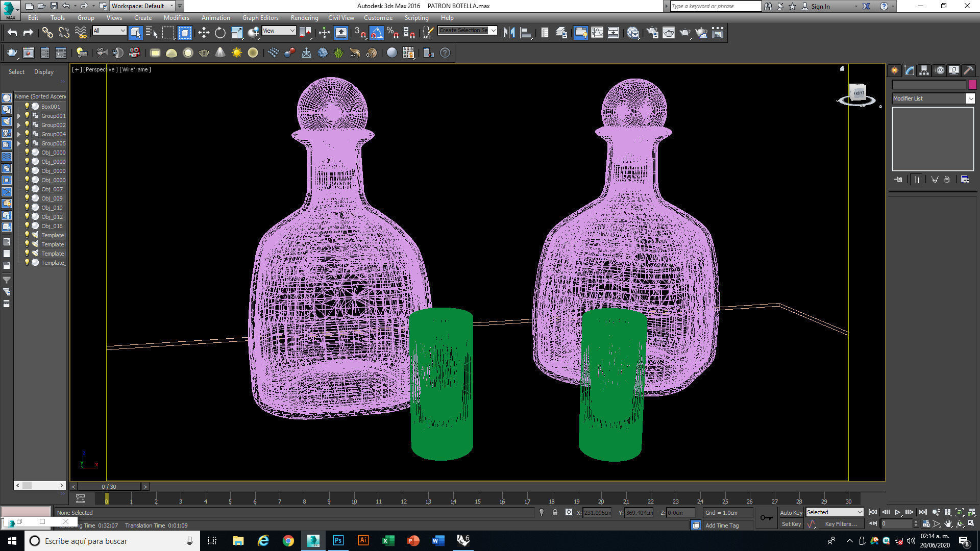This screenshot has width=980, height=551.
Task: Choose the Select and Move tool
Action: (x=204, y=33)
